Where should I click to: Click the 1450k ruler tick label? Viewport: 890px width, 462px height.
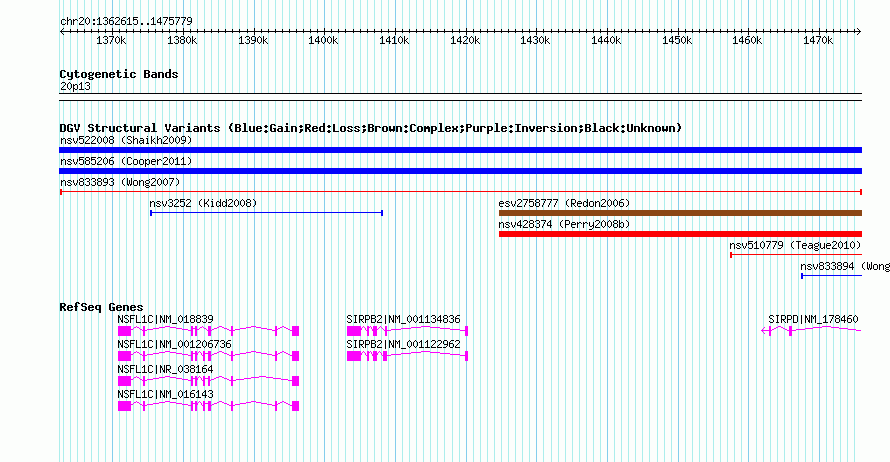(677, 40)
